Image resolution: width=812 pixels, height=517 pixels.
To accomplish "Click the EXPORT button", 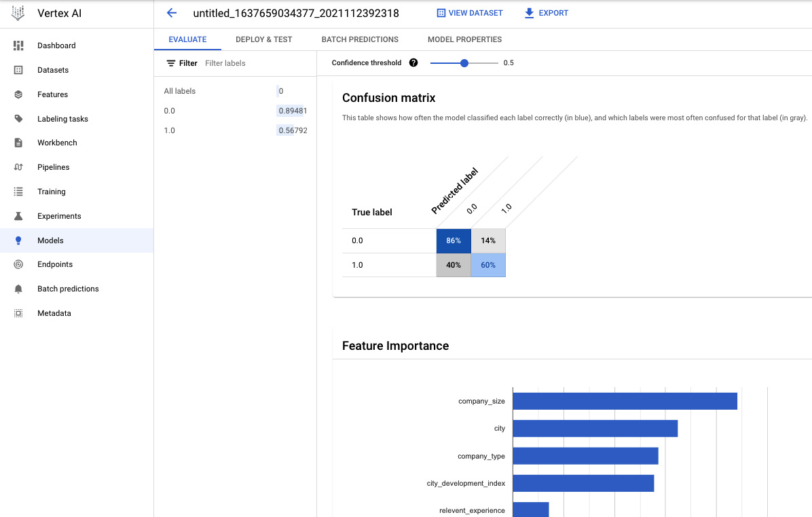I will [x=547, y=13].
